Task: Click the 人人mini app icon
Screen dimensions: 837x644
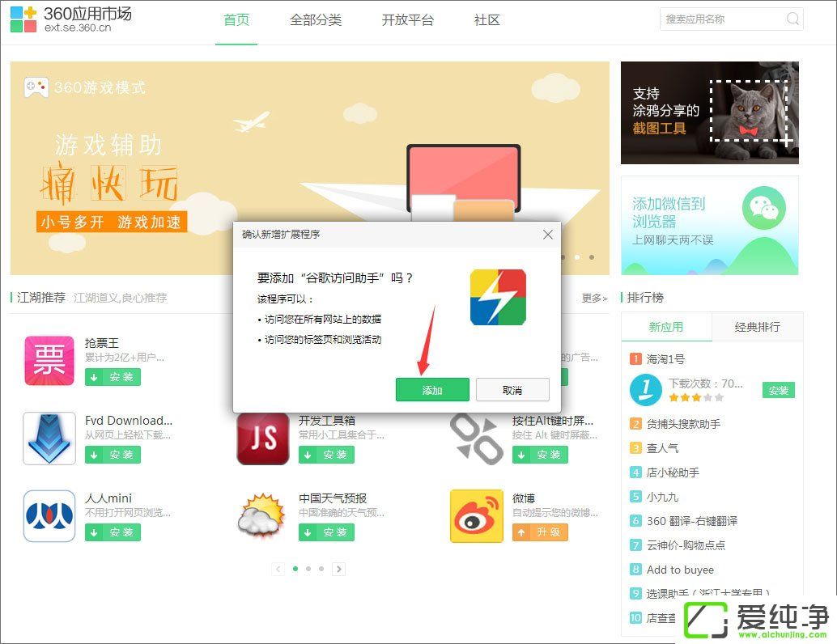Action: click(49, 515)
